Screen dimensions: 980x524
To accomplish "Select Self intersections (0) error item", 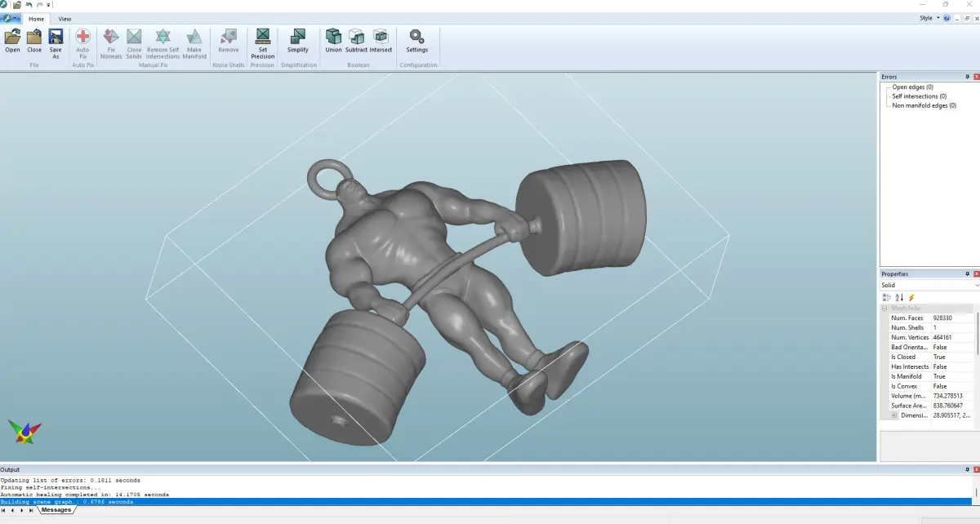I will pos(919,96).
